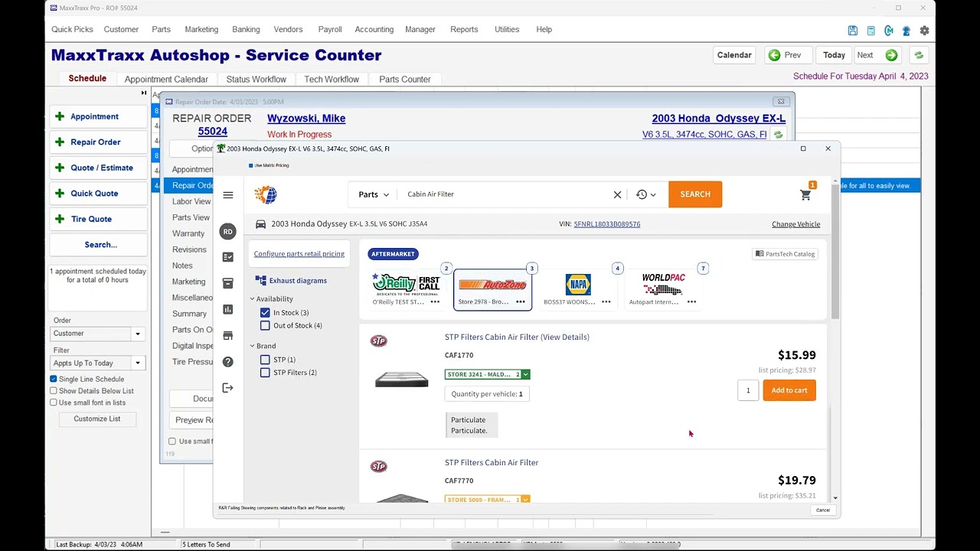This screenshot has width=980, height=551.
Task: Click the save floppy disk toolbar icon
Action: point(853,31)
